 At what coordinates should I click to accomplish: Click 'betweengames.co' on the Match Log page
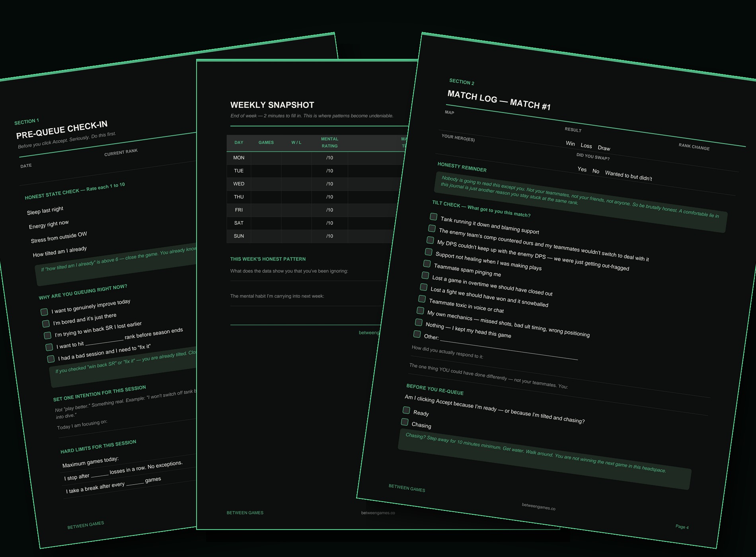click(x=538, y=506)
